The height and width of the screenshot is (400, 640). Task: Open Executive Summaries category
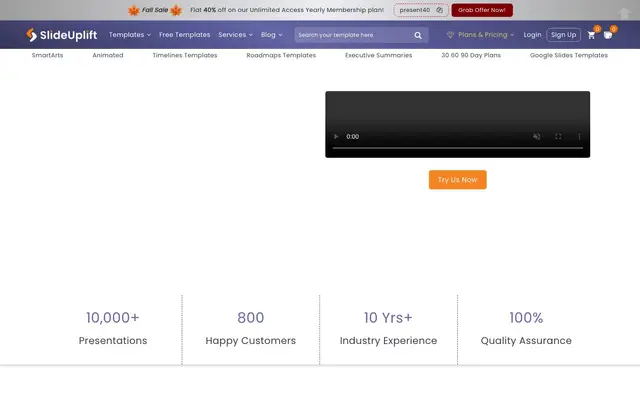(x=378, y=56)
